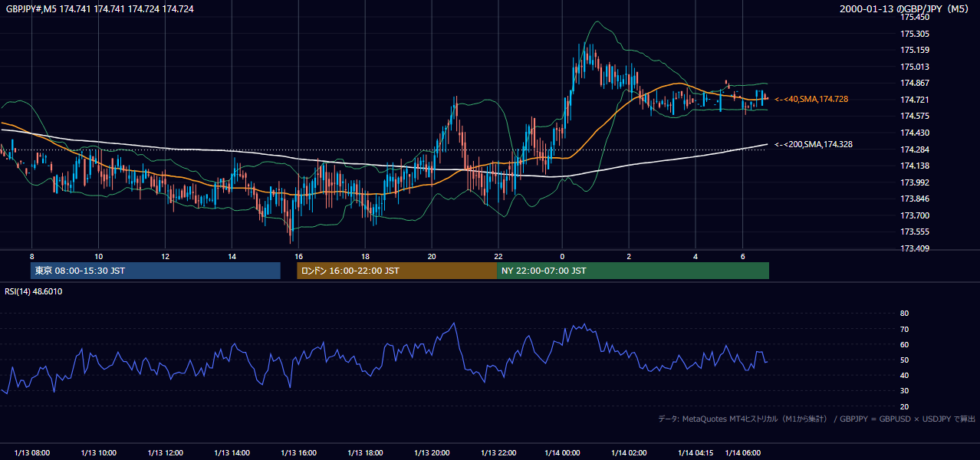
Task: Click the 175.305 price axis label
Action: click(x=914, y=34)
